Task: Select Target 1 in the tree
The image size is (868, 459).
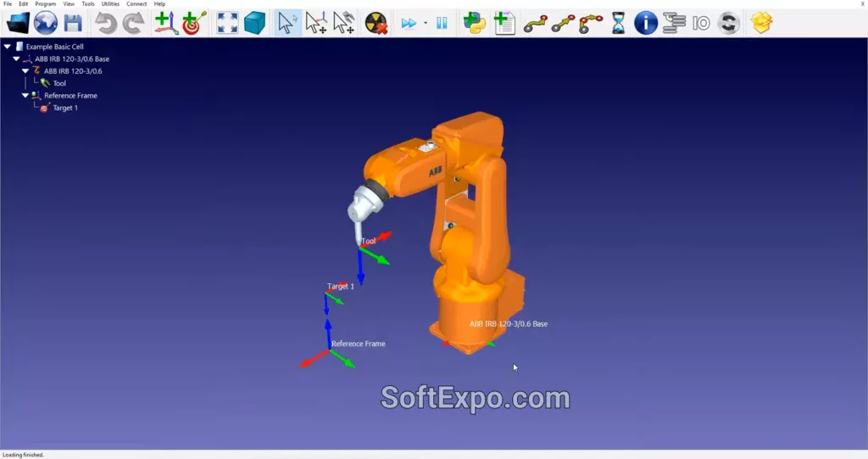Action: click(65, 108)
